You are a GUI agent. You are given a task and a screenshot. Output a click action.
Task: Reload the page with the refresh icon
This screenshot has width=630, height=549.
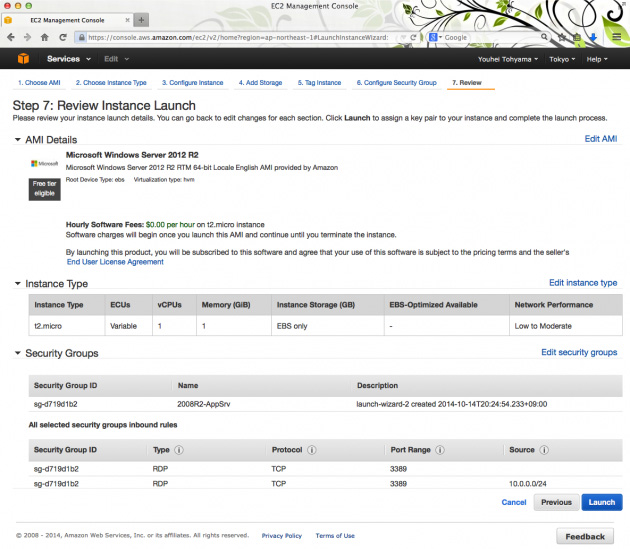coord(63,37)
